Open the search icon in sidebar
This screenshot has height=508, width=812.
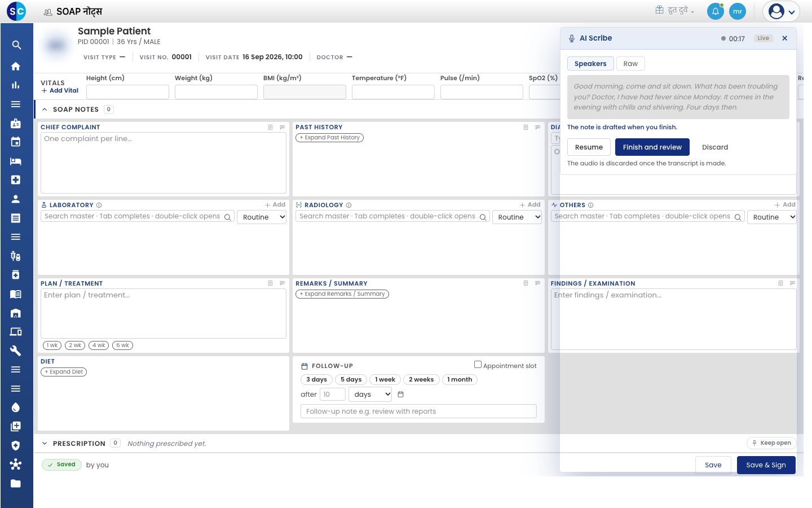16,45
